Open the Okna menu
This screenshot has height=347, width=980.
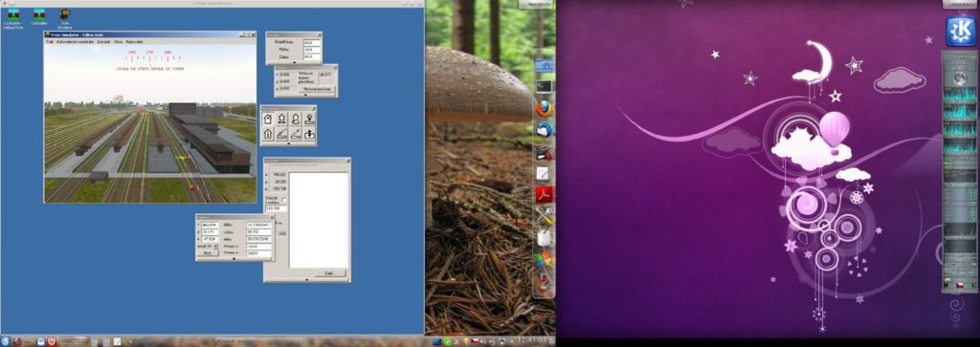[x=118, y=41]
